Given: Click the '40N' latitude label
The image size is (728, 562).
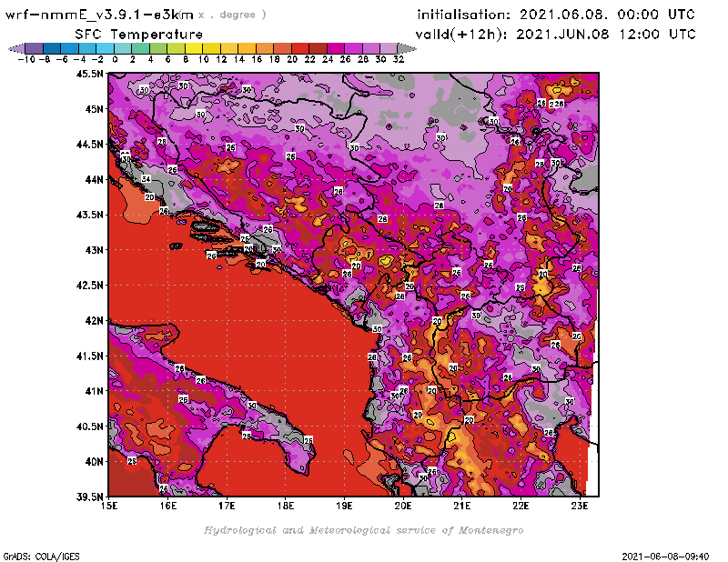Looking at the screenshot, I should 94,462.
